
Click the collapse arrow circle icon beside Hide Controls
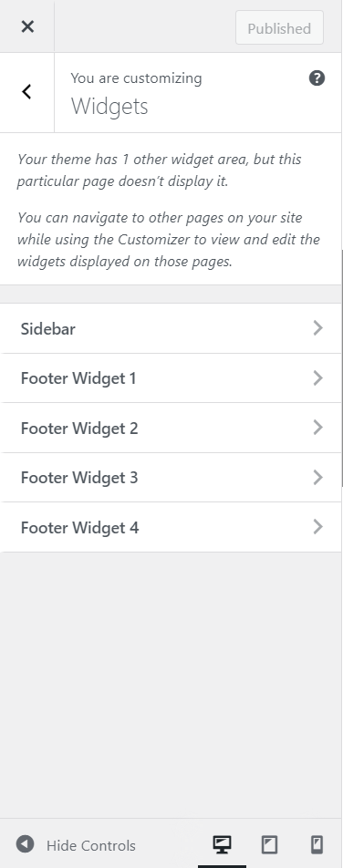click(25, 844)
